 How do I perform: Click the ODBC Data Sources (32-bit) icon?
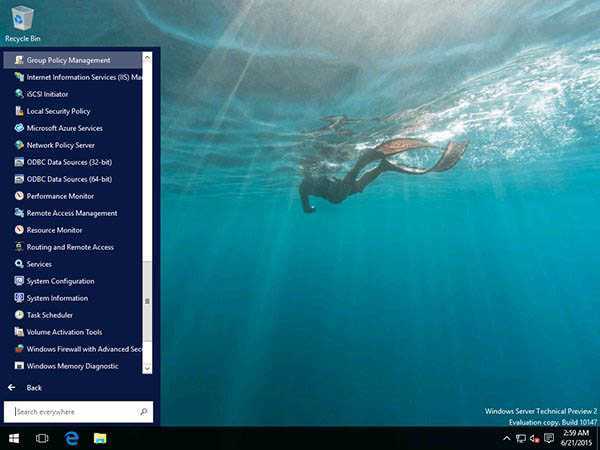point(19,162)
